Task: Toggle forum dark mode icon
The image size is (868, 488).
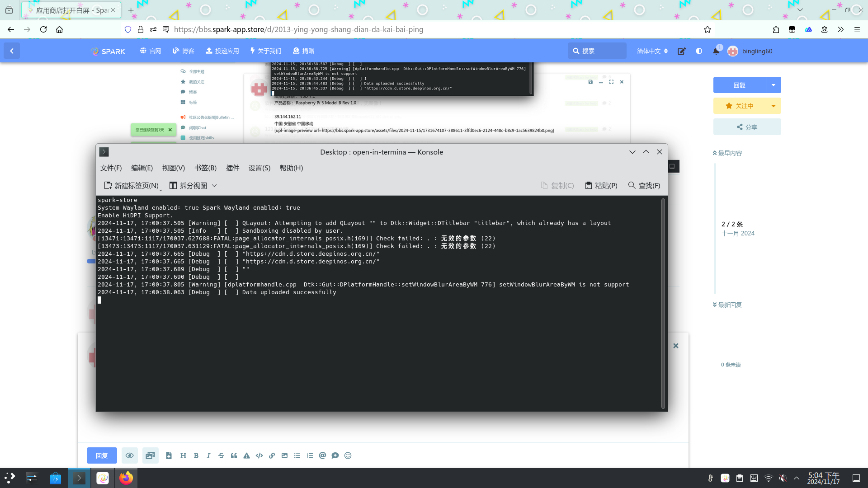Action: 699,51
